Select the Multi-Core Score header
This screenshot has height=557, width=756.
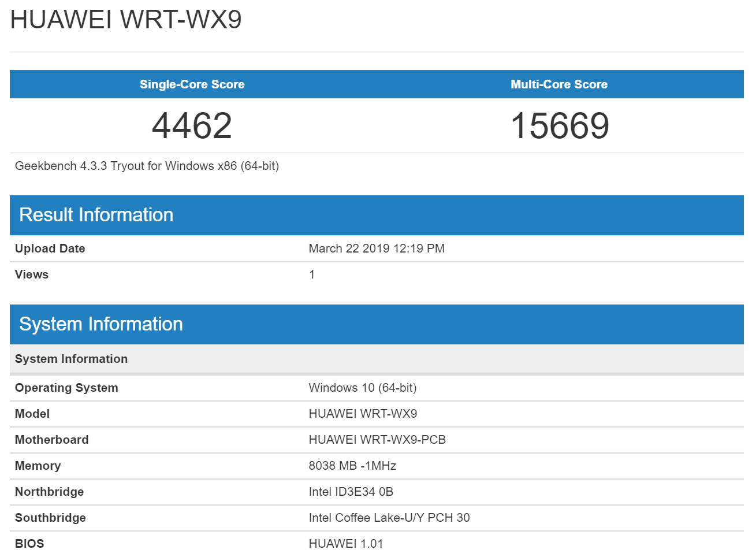559,84
